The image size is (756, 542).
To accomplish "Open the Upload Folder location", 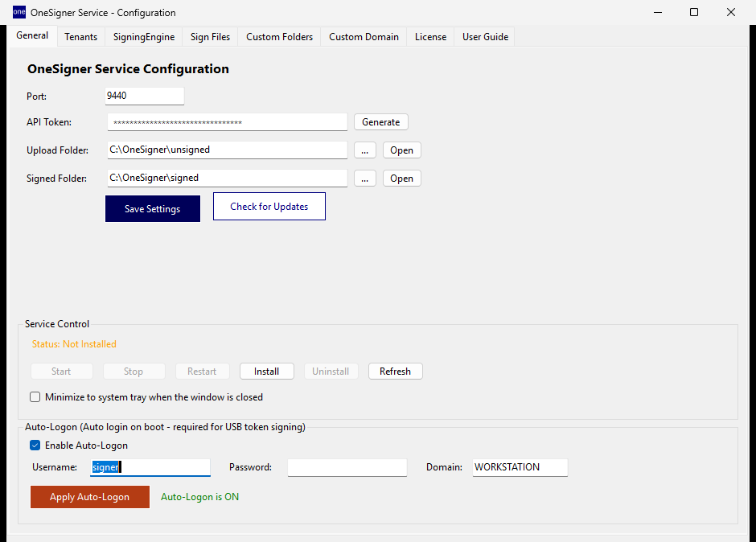I will coord(401,150).
